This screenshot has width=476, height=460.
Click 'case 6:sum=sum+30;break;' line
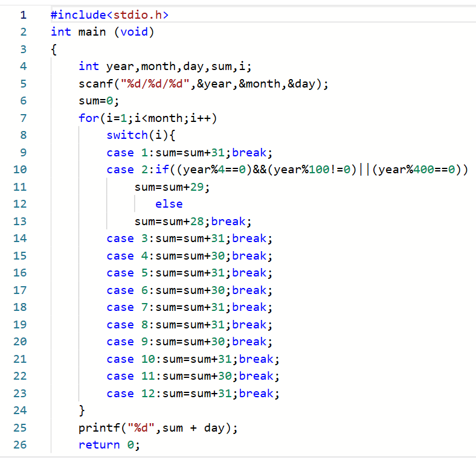click(190, 290)
